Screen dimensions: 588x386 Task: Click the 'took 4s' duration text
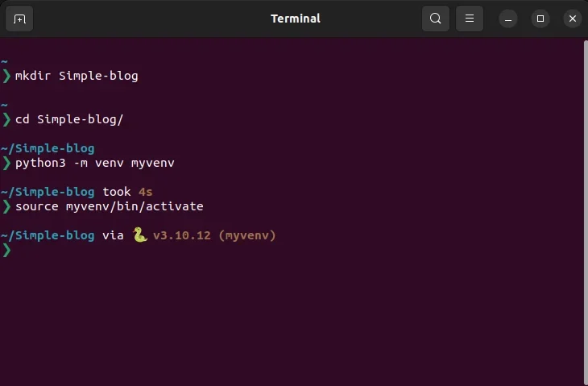point(127,192)
